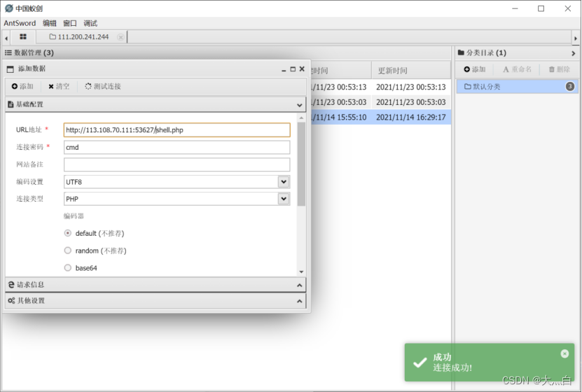Minimize the 添加数据 dialog
The height and width of the screenshot is (392, 582).
point(284,69)
